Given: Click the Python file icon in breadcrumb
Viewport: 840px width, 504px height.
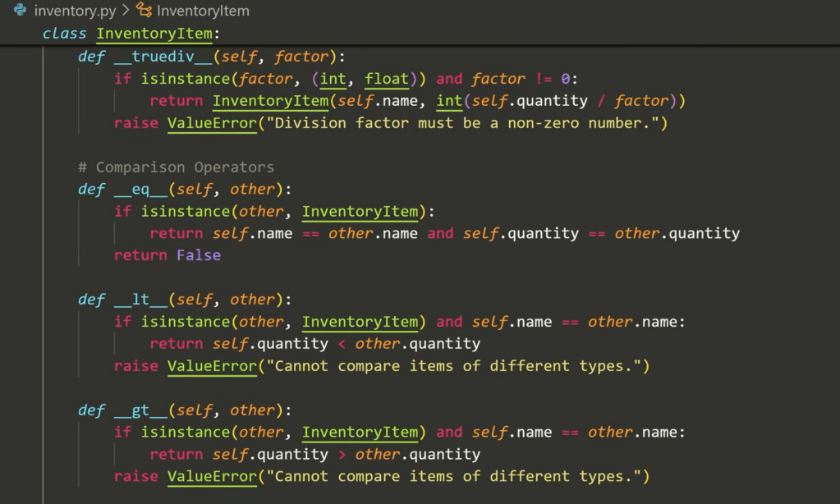Looking at the screenshot, I should click(x=20, y=11).
